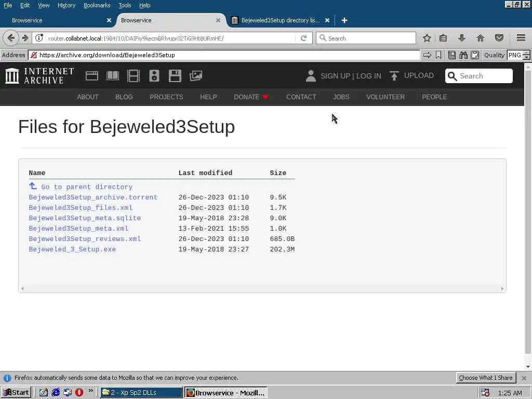Open the Windows Start button

16,393
